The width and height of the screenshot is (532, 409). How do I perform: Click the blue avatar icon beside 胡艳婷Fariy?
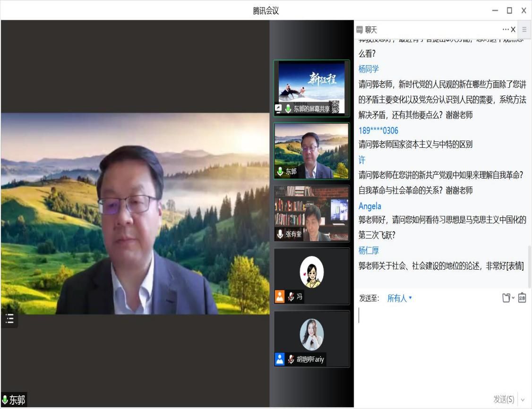click(280, 359)
